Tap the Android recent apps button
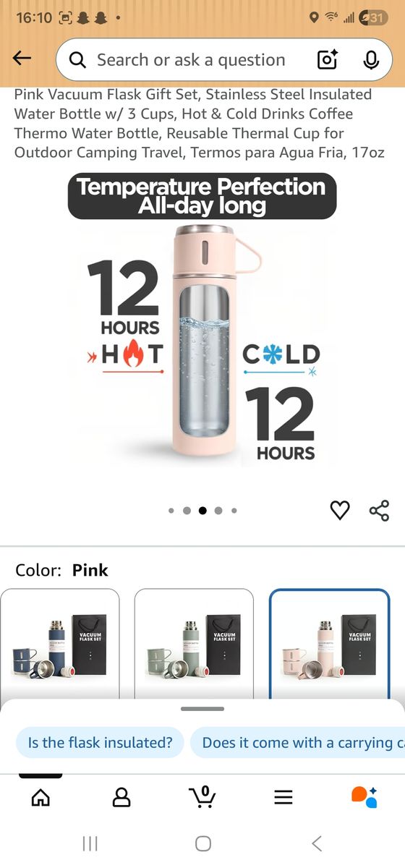 click(x=90, y=843)
